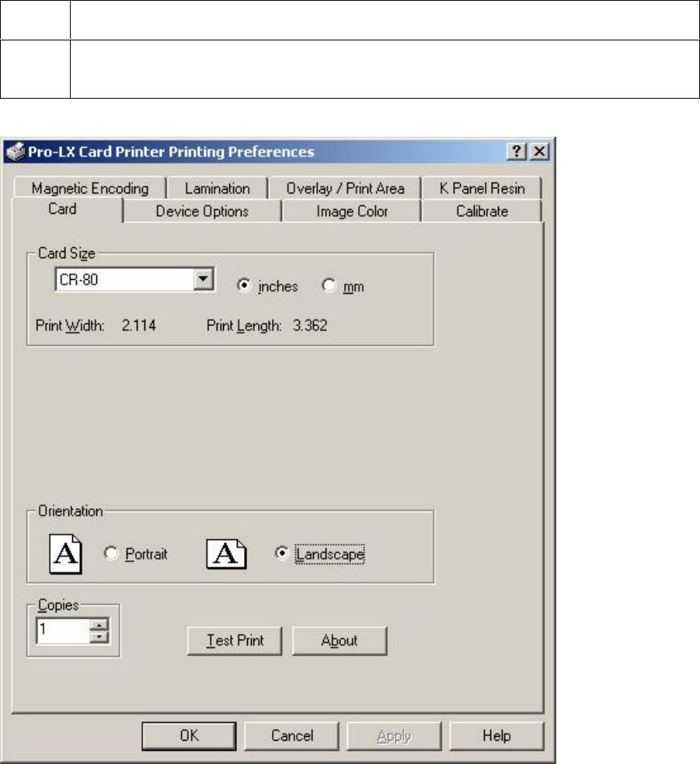
Task: Click the Apply button
Action: click(x=394, y=736)
